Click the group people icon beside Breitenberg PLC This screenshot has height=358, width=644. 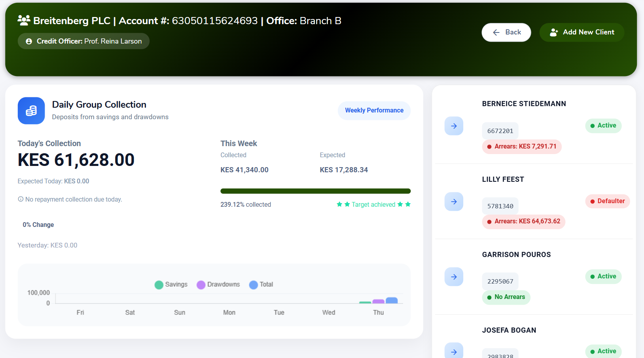click(24, 20)
